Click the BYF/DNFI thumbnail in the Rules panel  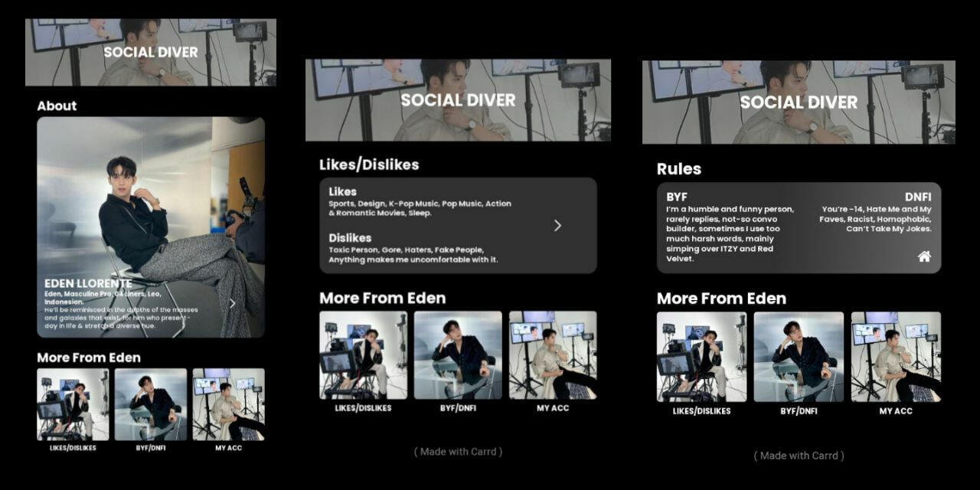(799, 356)
